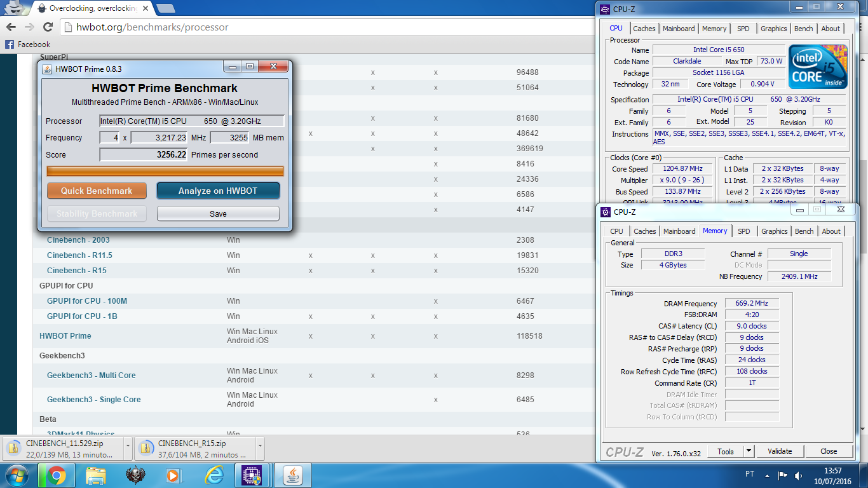Click the Action Center flag icon
Image resolution: width=868 pixels, height=488 pixels.
click(783, 475)
